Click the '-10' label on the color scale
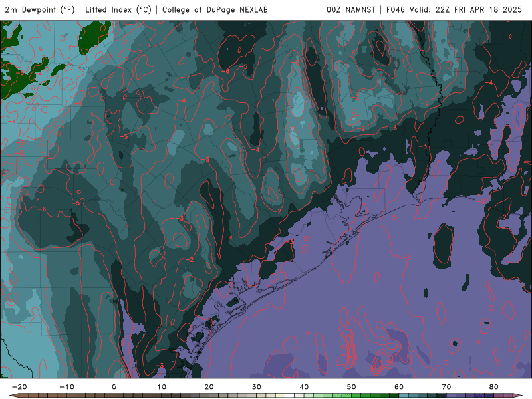The height and width of the screenshot is (399, 532). point(67,387)
